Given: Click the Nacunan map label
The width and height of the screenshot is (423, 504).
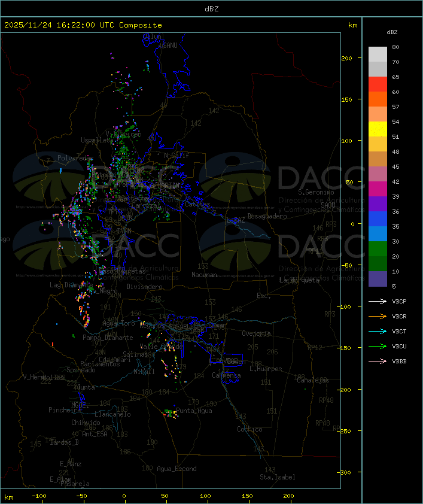Looking at the screenshot, I should point(204,275).
